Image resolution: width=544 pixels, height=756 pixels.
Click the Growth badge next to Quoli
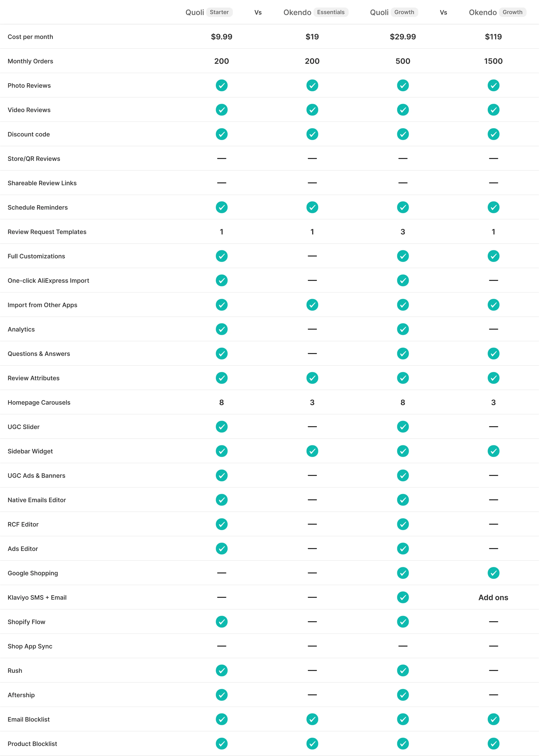(404, 12)
